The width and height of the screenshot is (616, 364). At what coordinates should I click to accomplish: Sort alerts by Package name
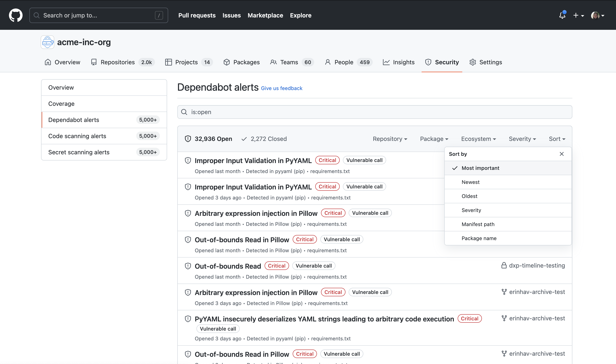pyautogui.click(x=508, y=238)
